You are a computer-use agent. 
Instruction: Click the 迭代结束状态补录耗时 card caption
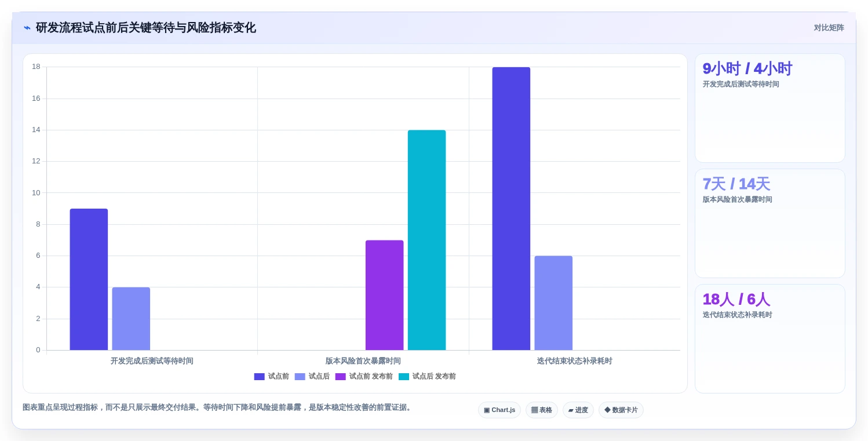pos(737,315)
